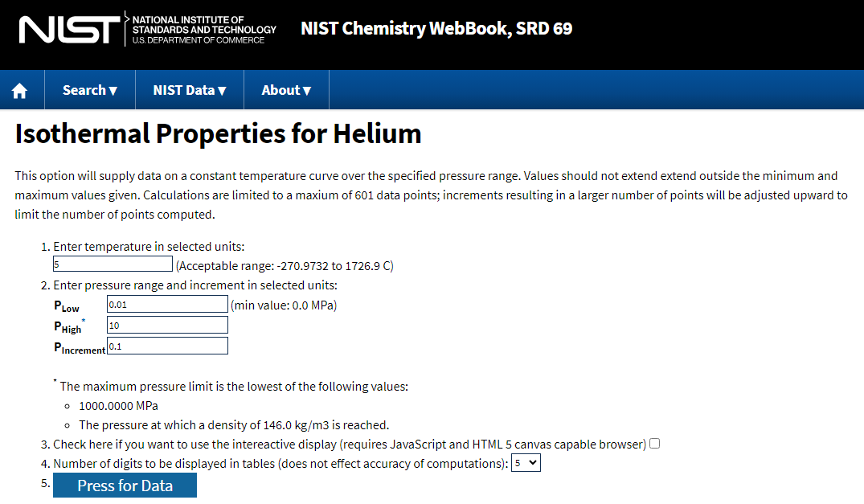Click the asterisk next to the PHigh label

tap(83, 322)
